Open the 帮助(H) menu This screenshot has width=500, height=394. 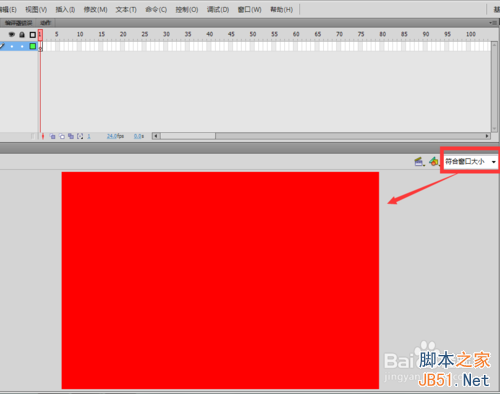281,9
